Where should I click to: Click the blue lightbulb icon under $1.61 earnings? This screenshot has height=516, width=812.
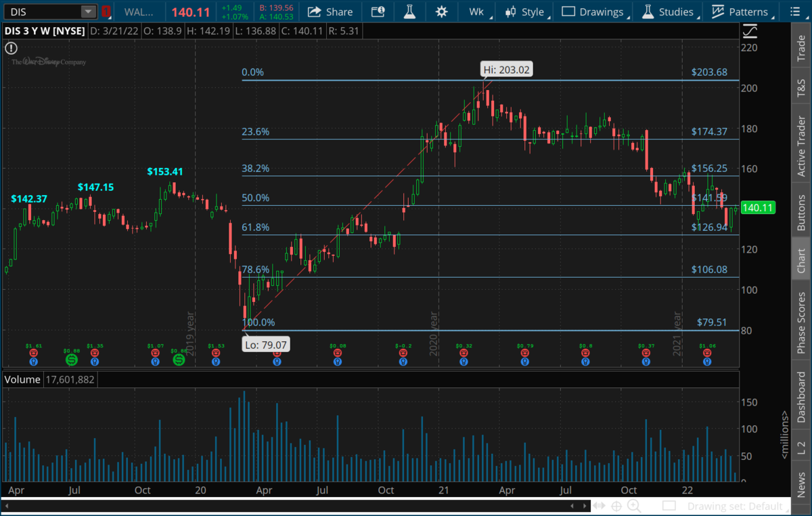33,362
